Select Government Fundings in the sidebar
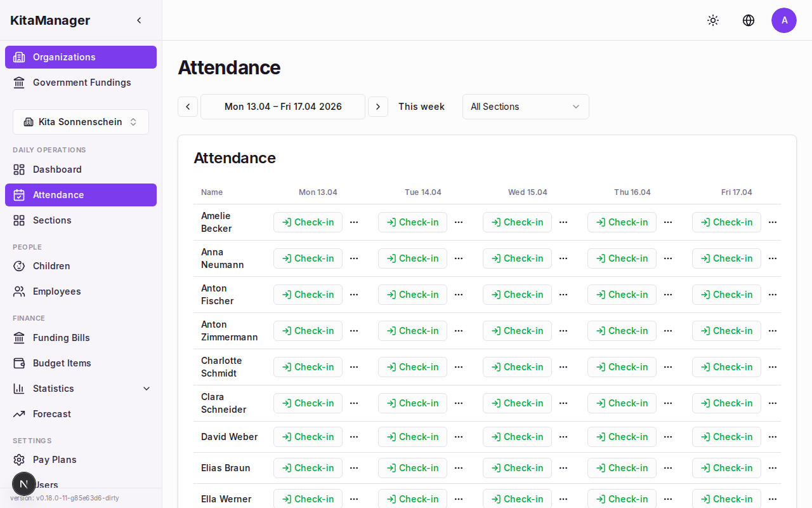Viewport: 812px width, 508px height. [x=82, y=83]
